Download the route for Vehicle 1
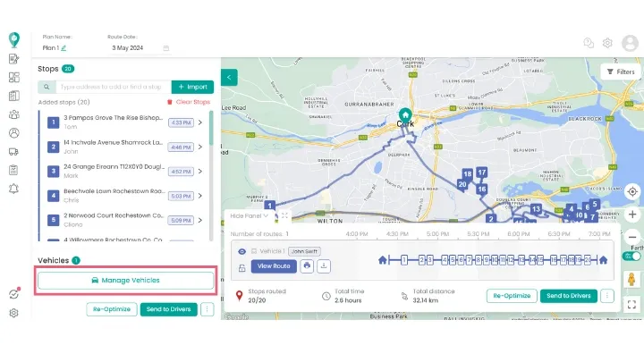Viewport: 644px width, 362px height. (x=324, y=265)
